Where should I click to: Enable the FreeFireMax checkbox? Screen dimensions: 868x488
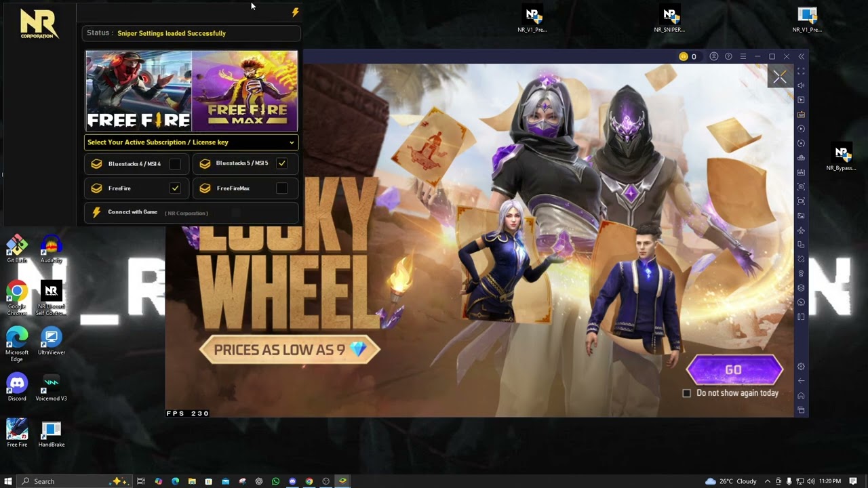coord(281,188)
